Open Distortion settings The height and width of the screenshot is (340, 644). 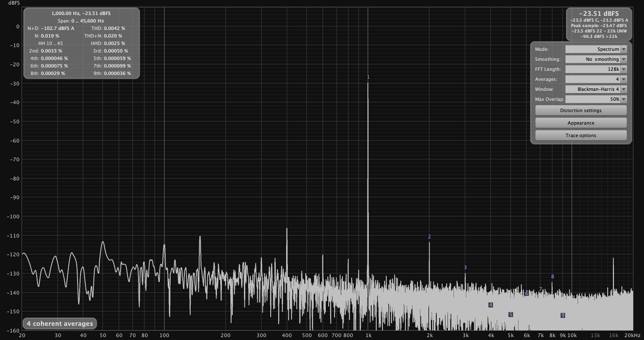pos(581,110)
